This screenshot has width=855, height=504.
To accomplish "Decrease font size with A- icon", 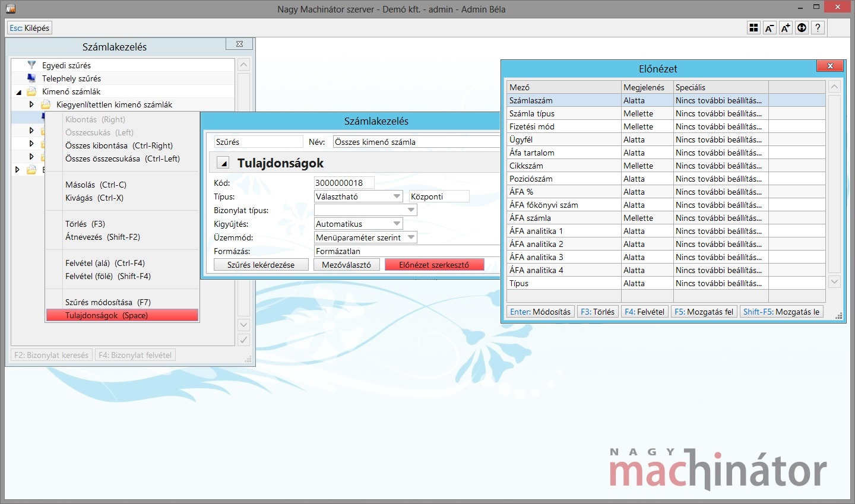I will [x=769, y=28].
